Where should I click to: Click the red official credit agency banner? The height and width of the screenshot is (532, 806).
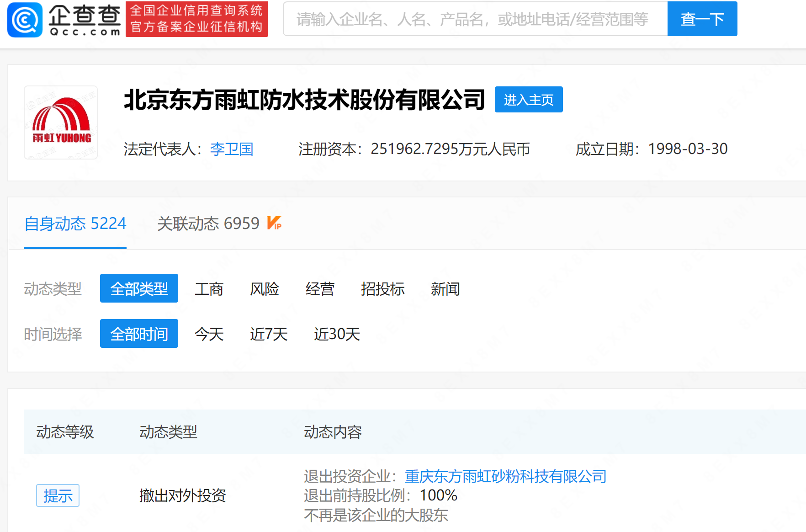(196, 19)
